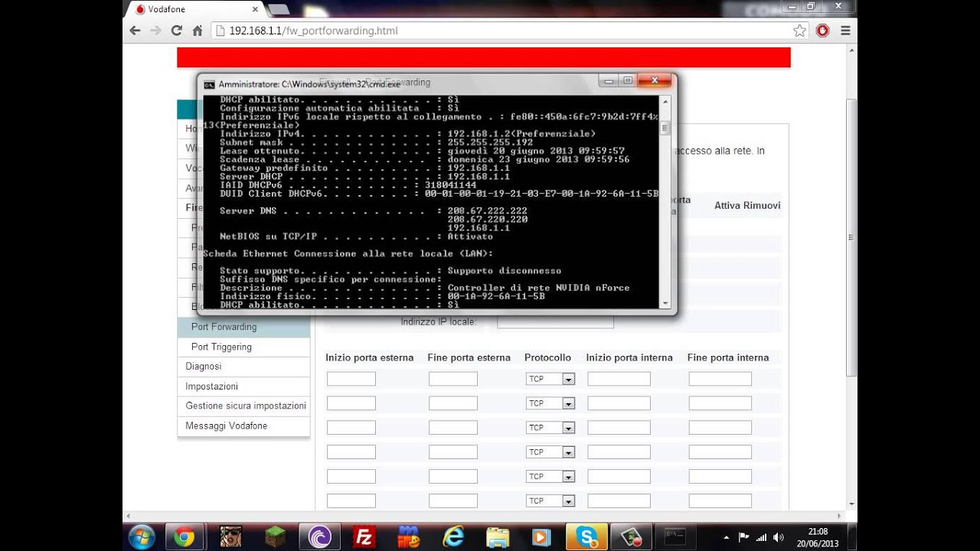
Task: Open Action Center flag icon
Action: (743, 536)
